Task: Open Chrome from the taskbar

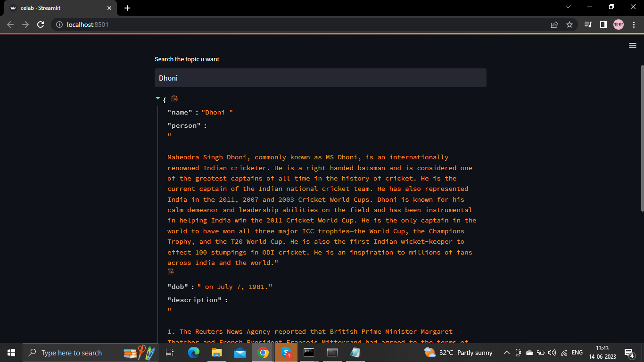Action: tap(263, 352)
